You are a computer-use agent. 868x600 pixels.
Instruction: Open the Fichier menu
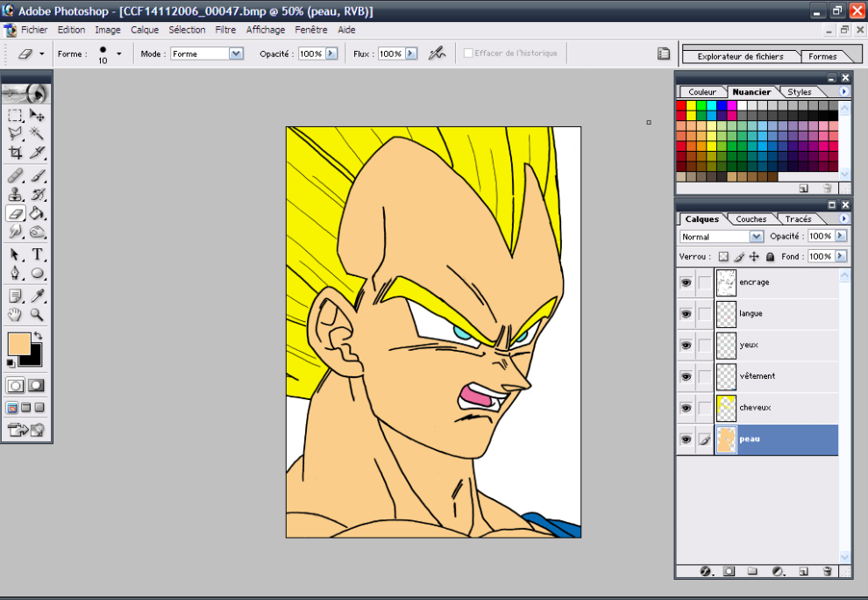pyautogui.click(x=34, y=30)
